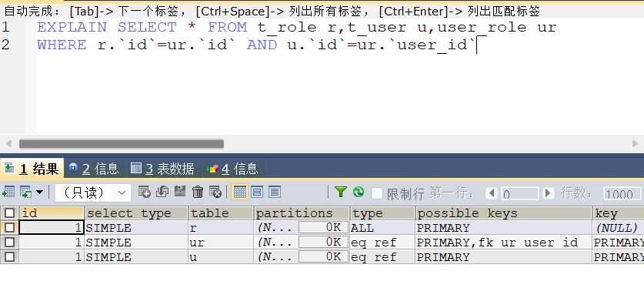Click the PRIMARY,fk ur user id cell
The height and width of the screenshot is (298, 644).
[503, 243]
